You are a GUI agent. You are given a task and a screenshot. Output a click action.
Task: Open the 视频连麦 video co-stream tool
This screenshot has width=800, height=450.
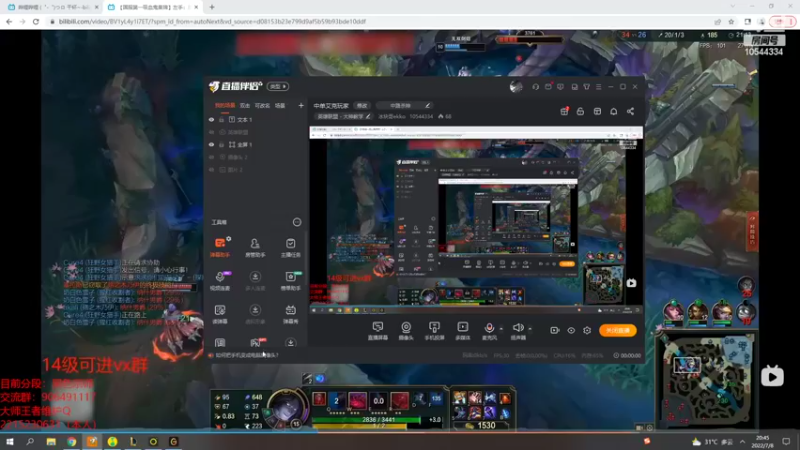(x=220, y=281)
